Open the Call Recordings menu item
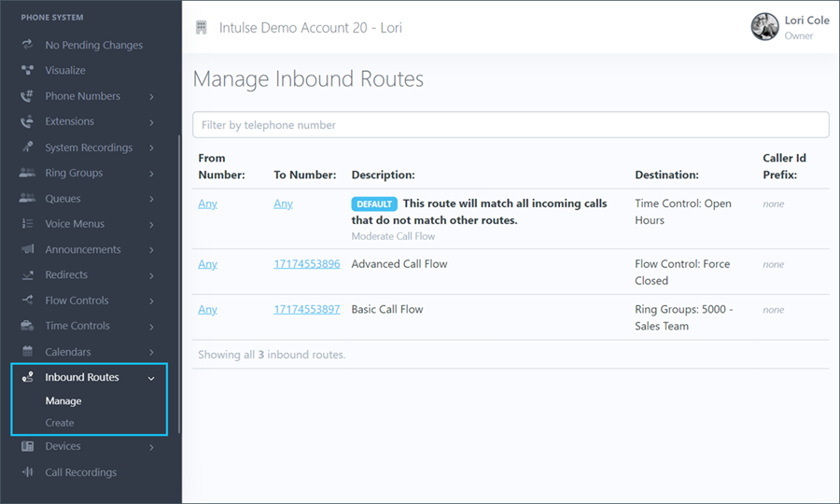840x504 pixels. [x=80, y=472]
